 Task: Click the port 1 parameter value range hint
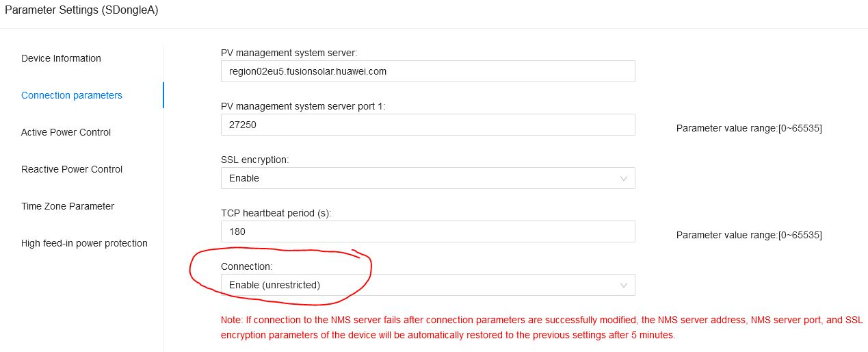(749, 128)
